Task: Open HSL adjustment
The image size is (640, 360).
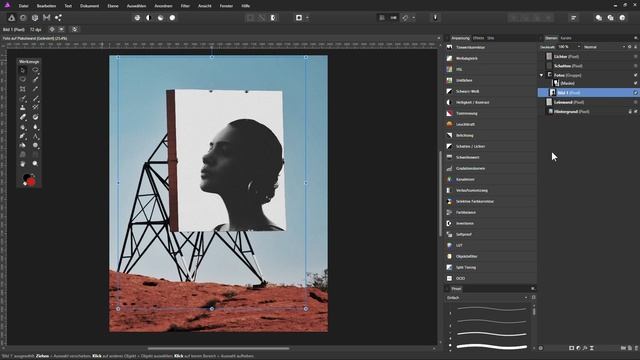Action: 490,69
